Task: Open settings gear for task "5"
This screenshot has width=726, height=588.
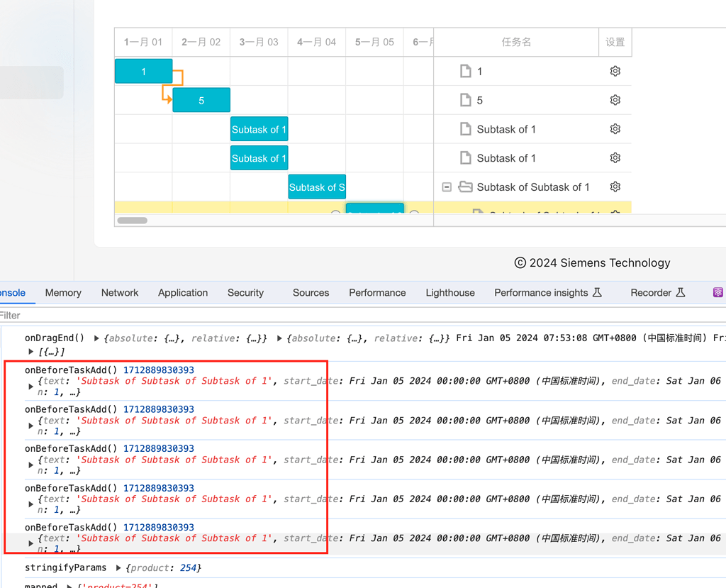Action: click(615, 99)
